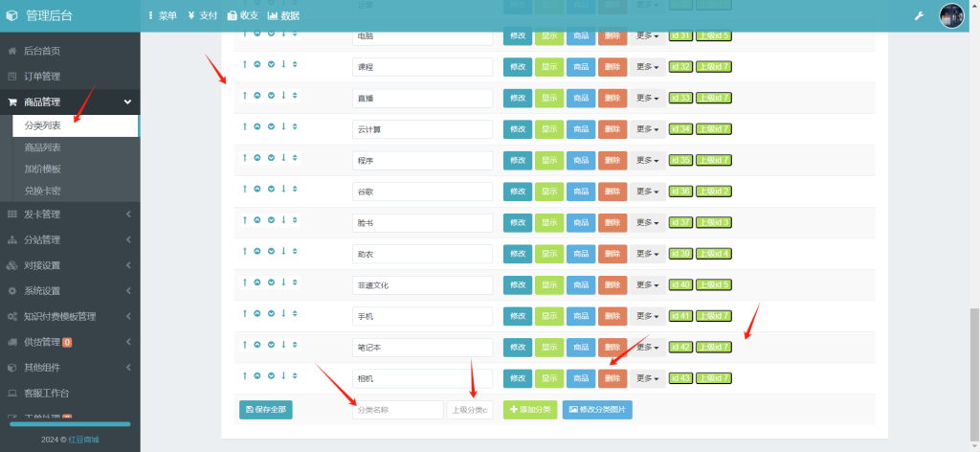Open 更多 dropdown for 脸书 row
Screen dimensions: 980x452
click(x=648, y=222)
